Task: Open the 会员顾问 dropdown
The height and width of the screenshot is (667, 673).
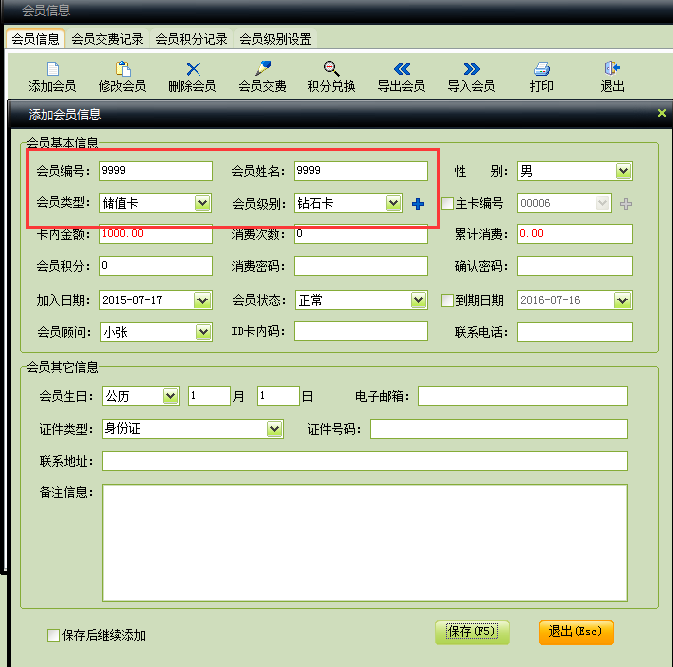Action: tap(203, 332)
